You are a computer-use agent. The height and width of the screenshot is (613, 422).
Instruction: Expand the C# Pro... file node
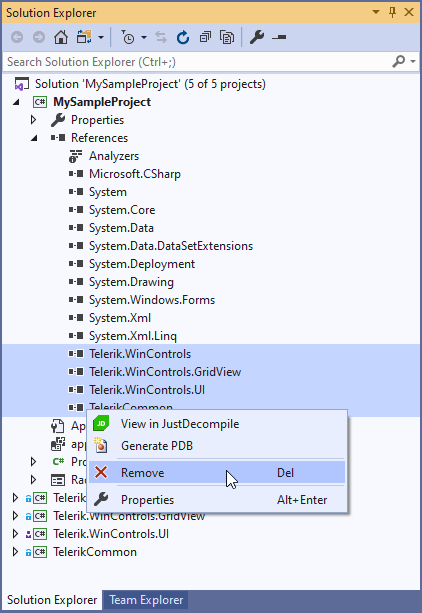coord(34,462)
